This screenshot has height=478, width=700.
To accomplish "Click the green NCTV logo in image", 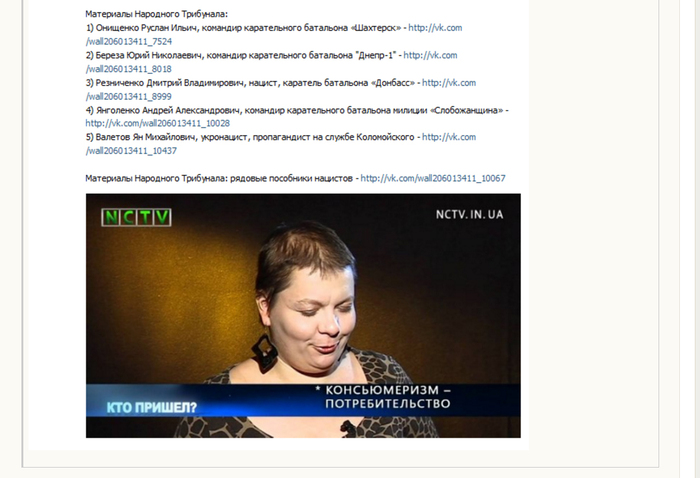I will [136, 217].
